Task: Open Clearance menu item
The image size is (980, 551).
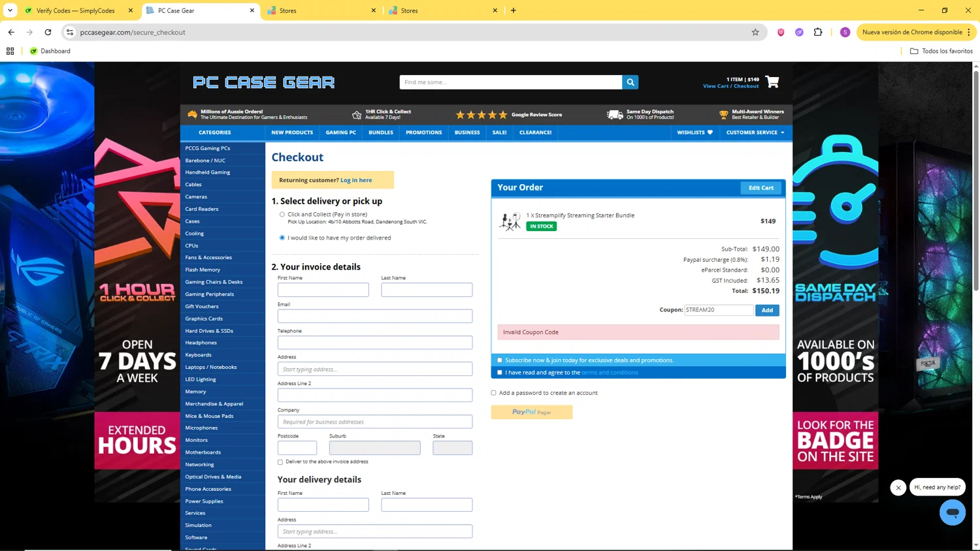Action: (536, 133)
